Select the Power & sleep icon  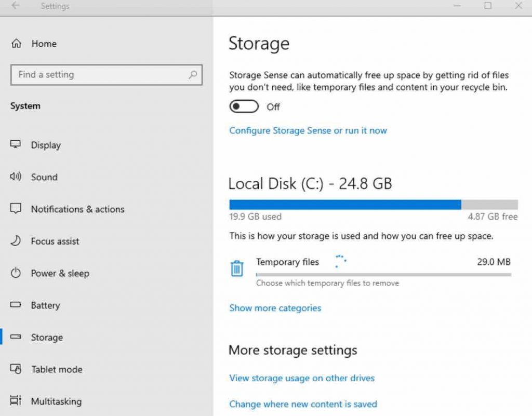tap(16, 273)
